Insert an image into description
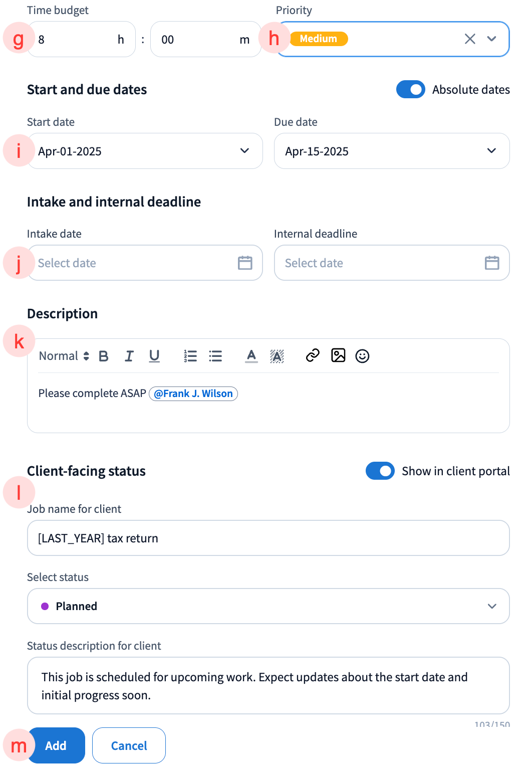The height and width of the screenshot is (771, 532). tap(338, 355)
